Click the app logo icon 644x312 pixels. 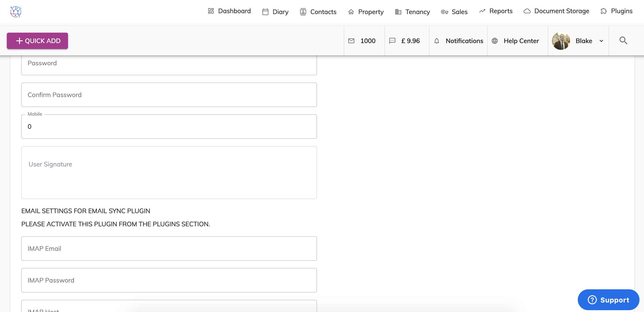tap(16, 12)
